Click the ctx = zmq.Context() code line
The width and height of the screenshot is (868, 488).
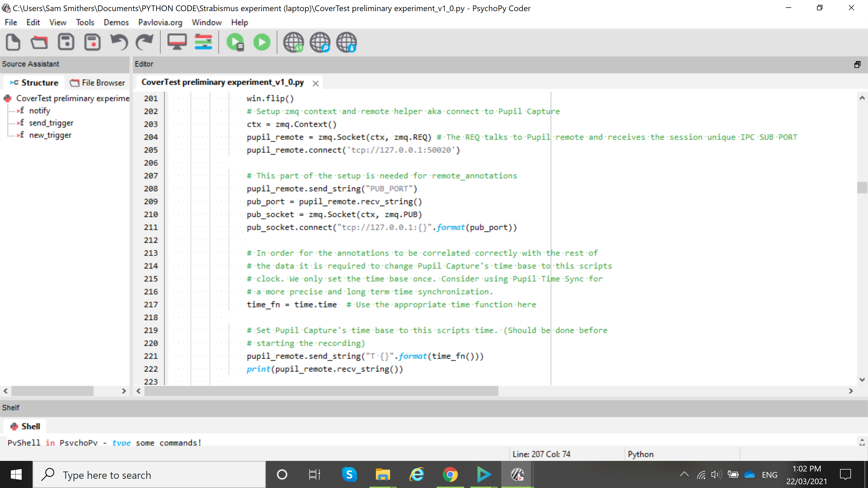tap(292, 124)
